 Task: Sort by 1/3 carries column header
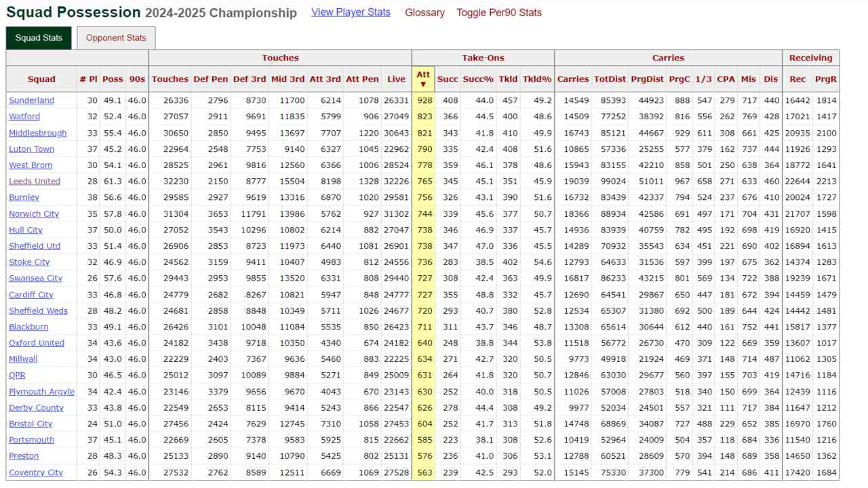pyautogui.click(x=704, y=79)
